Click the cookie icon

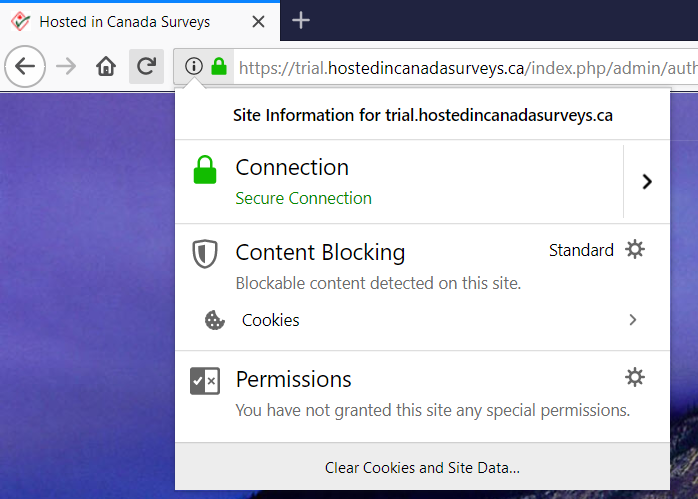click(x=215, y=320)
